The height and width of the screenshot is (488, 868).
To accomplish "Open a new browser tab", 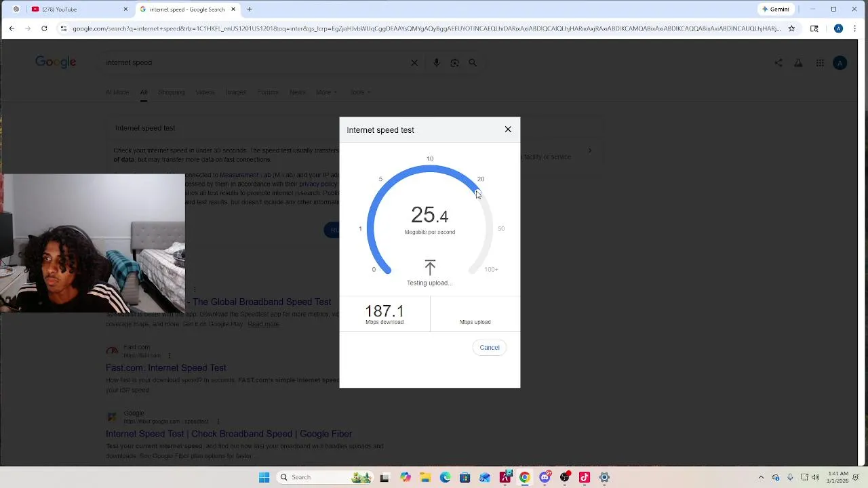I will (x=250, y=9).
